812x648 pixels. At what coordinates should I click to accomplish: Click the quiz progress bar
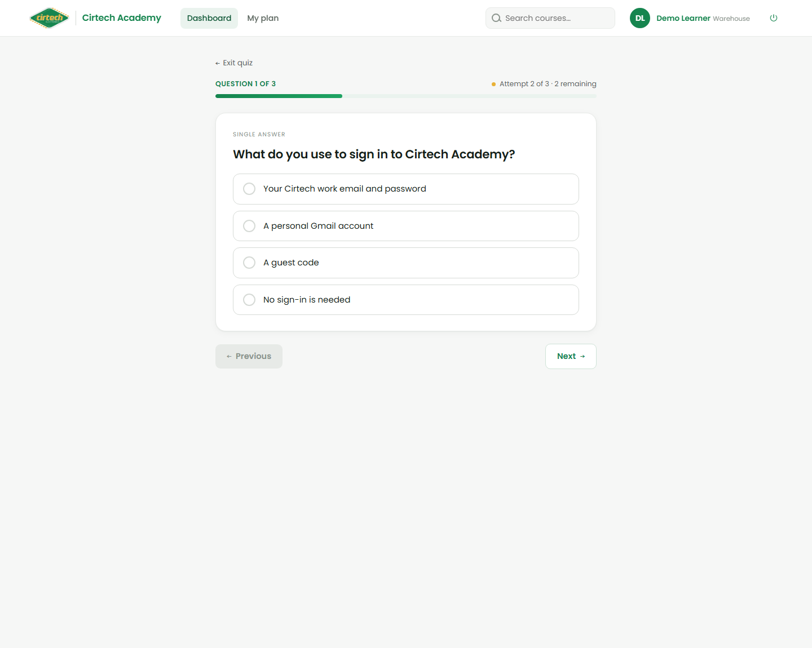point(406,96)
